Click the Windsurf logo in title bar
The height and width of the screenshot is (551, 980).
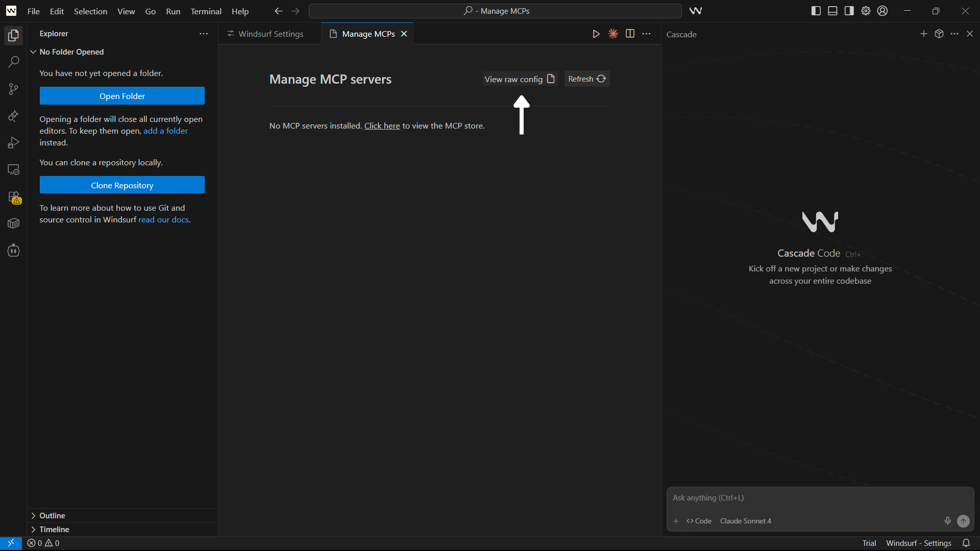[11, 11]
